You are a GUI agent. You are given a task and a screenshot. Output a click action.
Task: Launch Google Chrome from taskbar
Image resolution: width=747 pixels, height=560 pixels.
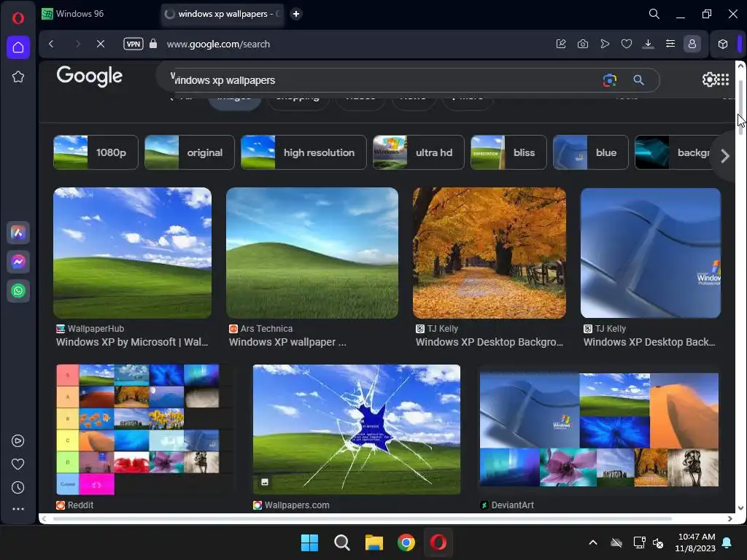click(406, 542)
